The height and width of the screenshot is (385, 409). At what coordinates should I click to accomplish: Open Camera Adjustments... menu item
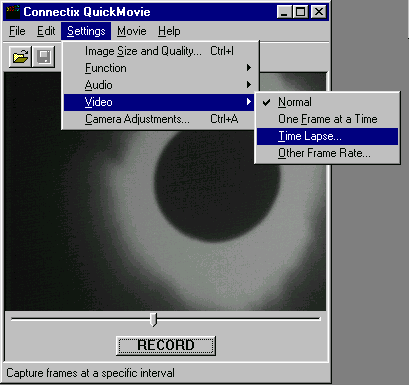coord(161,119)
